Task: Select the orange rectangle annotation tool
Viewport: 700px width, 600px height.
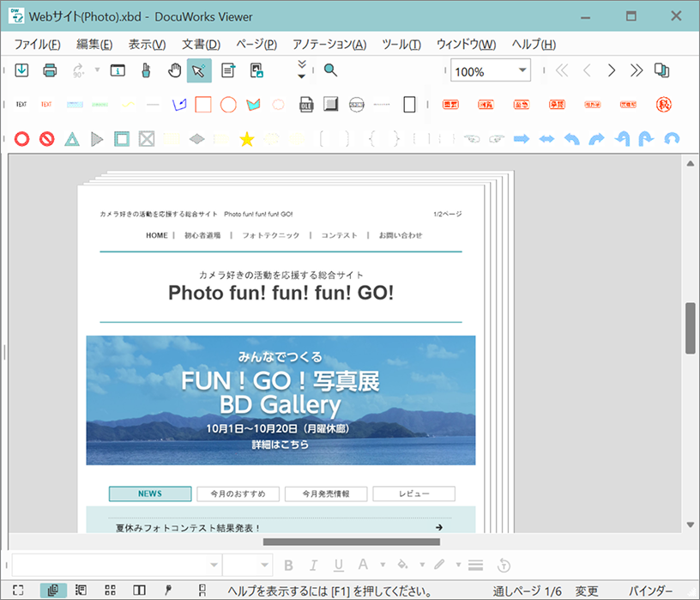Action: [203, 105]
